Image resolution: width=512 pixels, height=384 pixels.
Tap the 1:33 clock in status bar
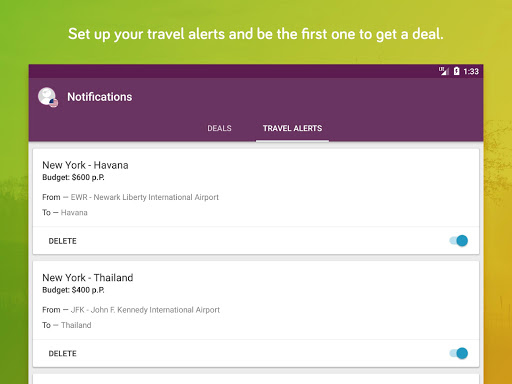coord(471,71)
